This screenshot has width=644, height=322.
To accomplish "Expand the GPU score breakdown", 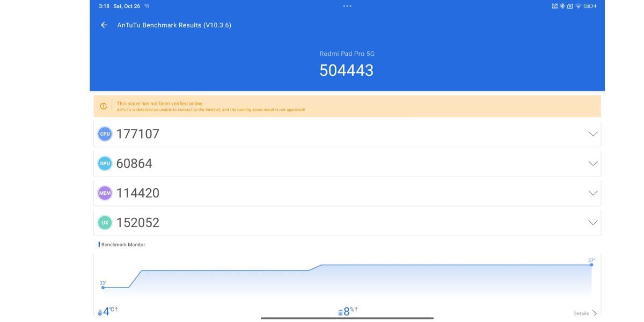I will pyautogui.click(x=592, y=164).
